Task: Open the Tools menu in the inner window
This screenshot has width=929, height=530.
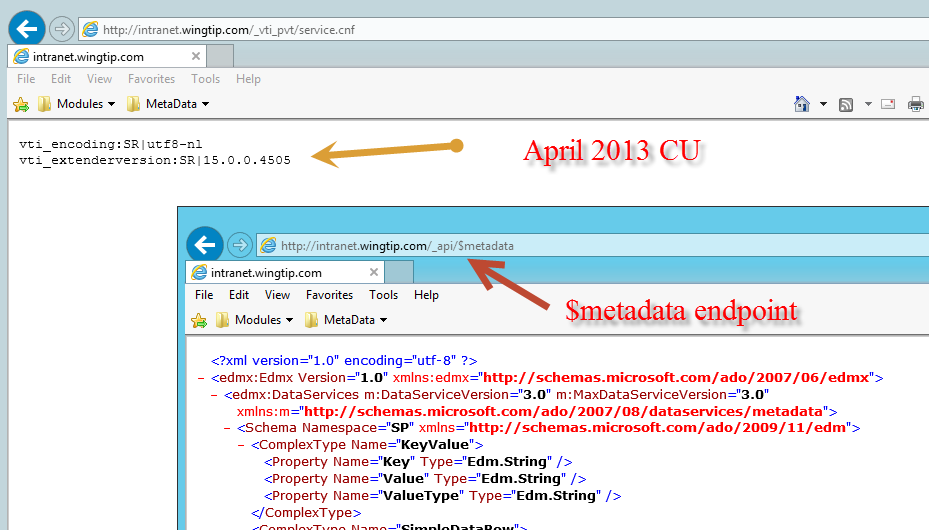Action: [383, 295]
